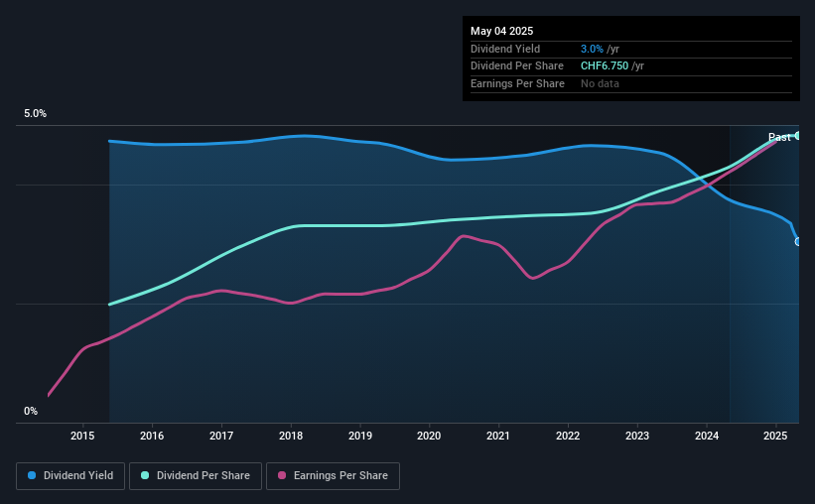The width and height of the screenshot is (815, 504).
Task: Select 2015 on the time axis
Action: 82,437
